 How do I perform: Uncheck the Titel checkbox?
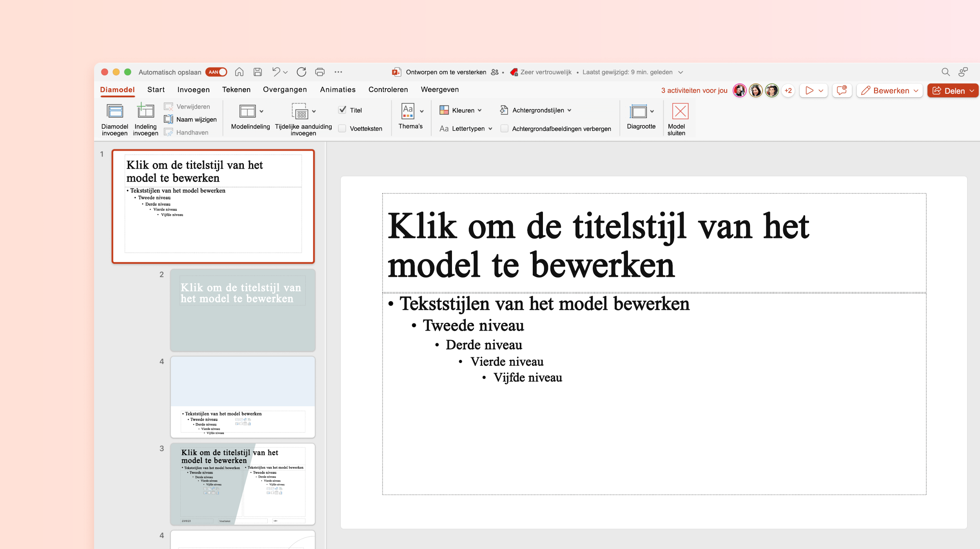pos(342,110)
